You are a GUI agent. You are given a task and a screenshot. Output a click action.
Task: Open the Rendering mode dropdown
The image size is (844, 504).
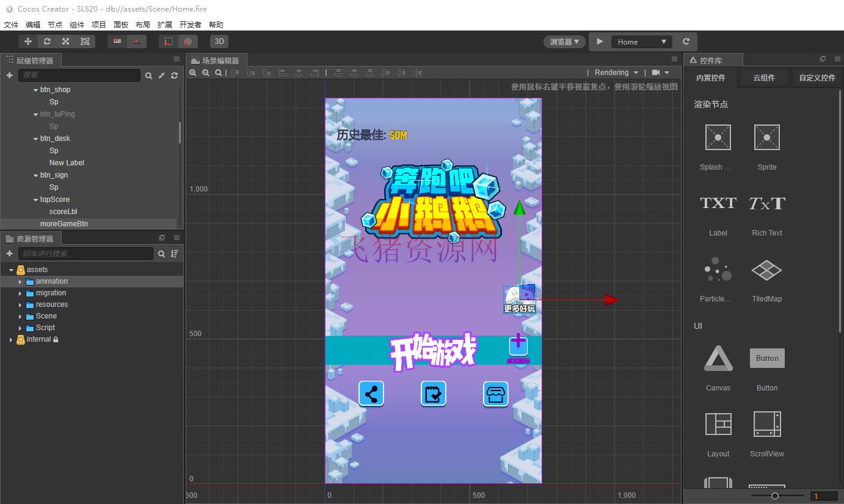pyautogui.click(x=616, y=73)
